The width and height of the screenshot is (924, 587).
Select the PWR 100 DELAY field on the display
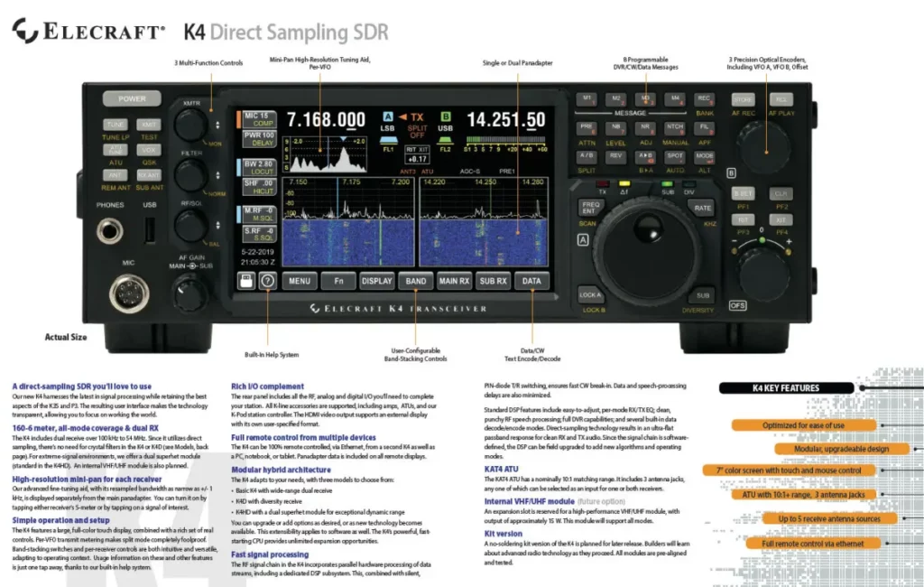click(x=259, y=139)
